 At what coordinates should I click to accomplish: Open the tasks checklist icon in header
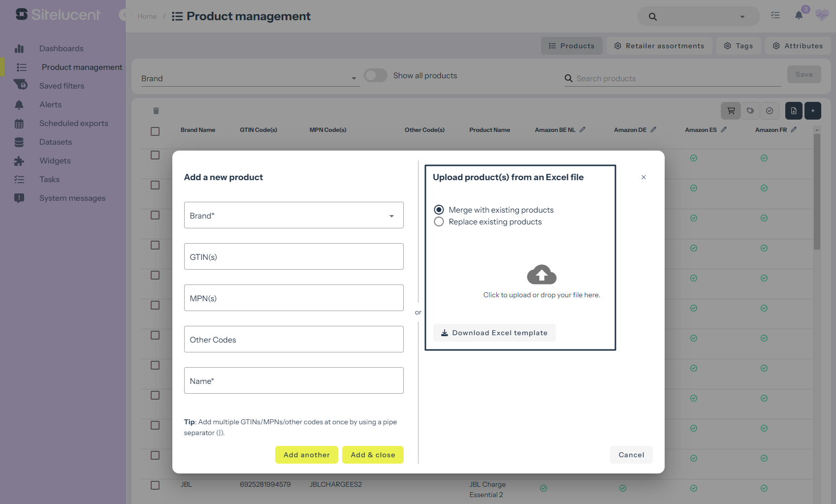[x=775, y=16]
